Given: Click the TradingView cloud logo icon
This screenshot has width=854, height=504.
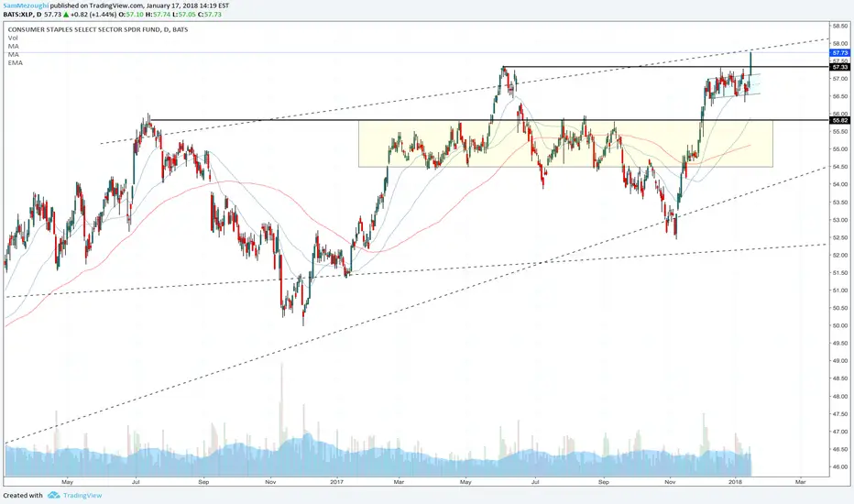Looking at the screenshot, I should pos(53,495).
